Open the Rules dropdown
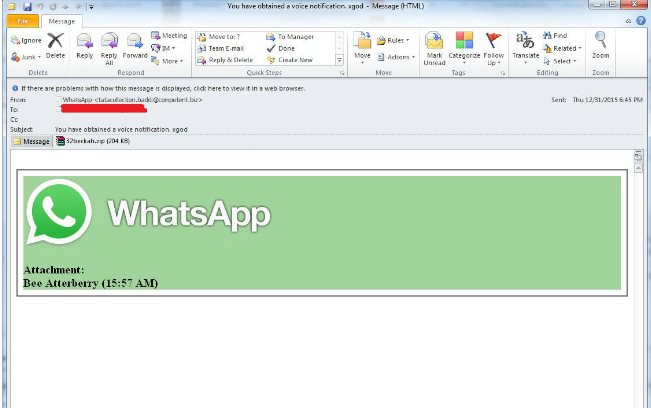The height and width of the screenshot is (408, 651). point(393,40)
